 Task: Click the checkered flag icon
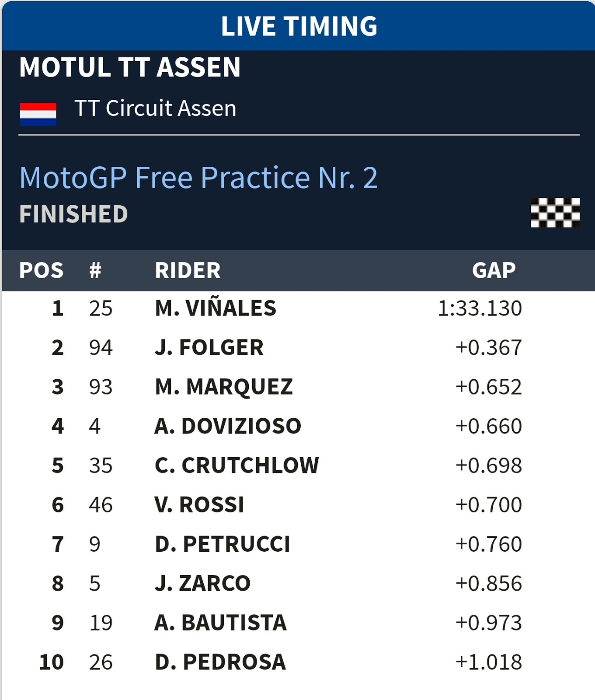pyautogui.click(x=555, y=213)
